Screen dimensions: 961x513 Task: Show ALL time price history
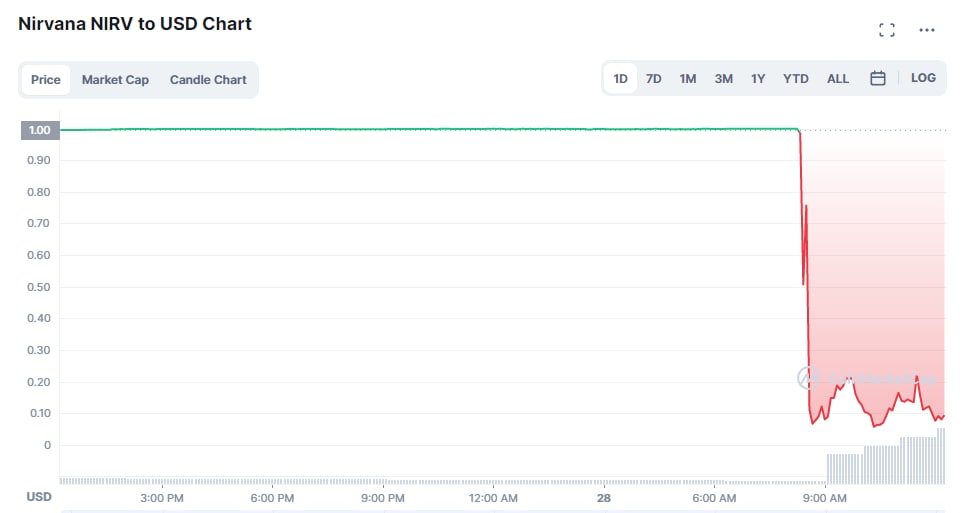pyautogui.click(x=838, y=78)
